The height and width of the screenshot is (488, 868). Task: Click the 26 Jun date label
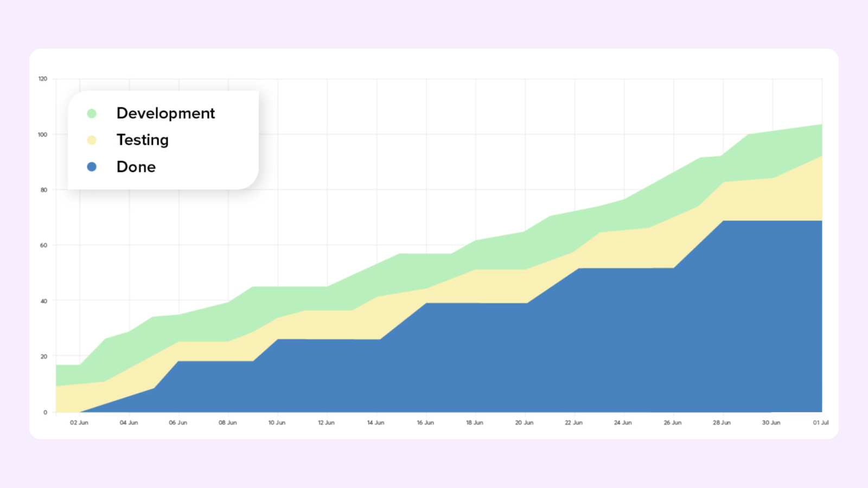[672, 422]
